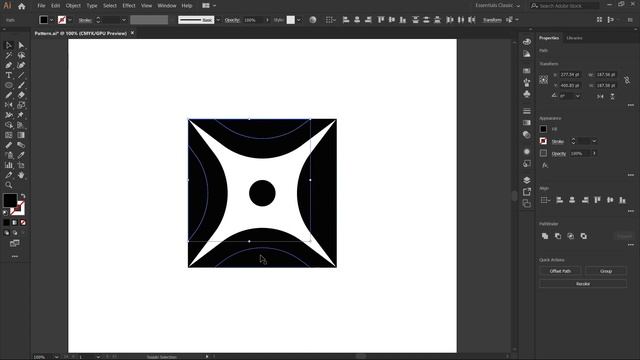The height and width of the screenshot is (360, 640).
Task: Click the Home icon
Action: [22, 6]
